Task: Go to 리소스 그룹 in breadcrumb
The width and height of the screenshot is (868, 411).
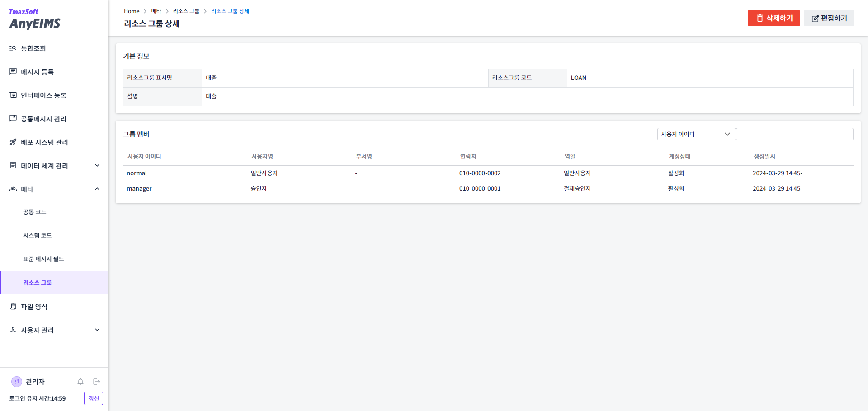Action: click(x=186, y=11)
